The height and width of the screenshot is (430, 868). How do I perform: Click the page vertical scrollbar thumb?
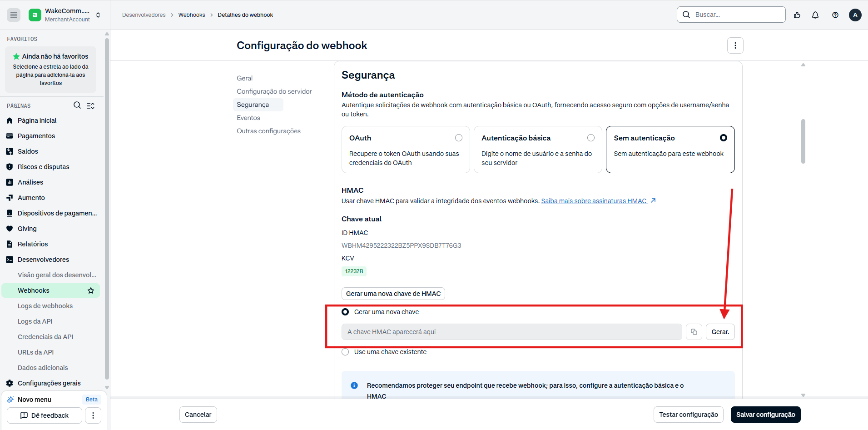click(803, 141)
